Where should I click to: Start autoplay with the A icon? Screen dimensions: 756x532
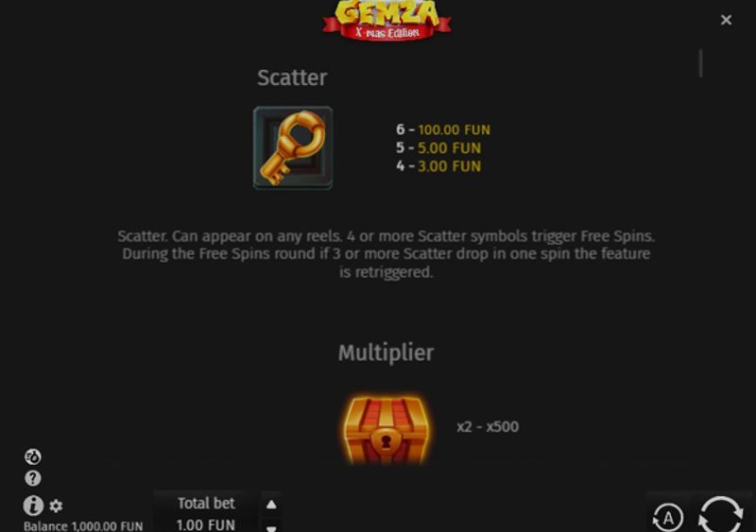(668, 518)
